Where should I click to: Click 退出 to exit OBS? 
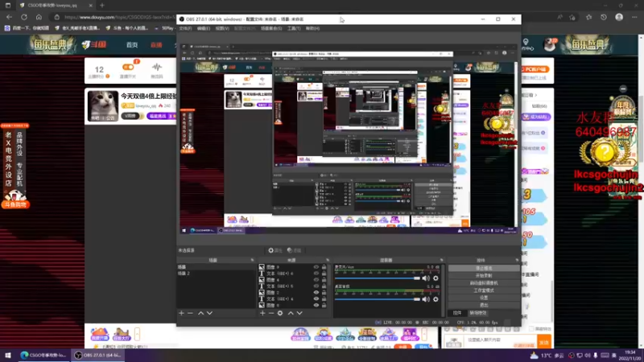coord(484,305)
